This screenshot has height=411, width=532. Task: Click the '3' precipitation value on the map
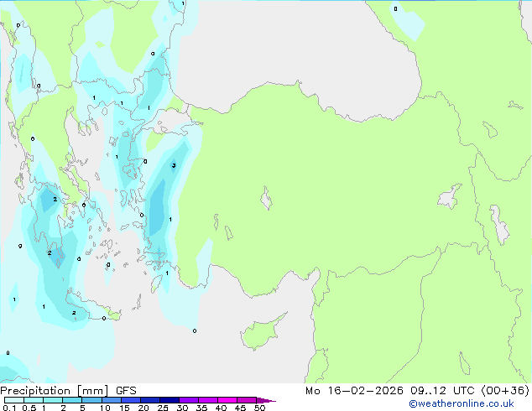[x=174, y=165]
